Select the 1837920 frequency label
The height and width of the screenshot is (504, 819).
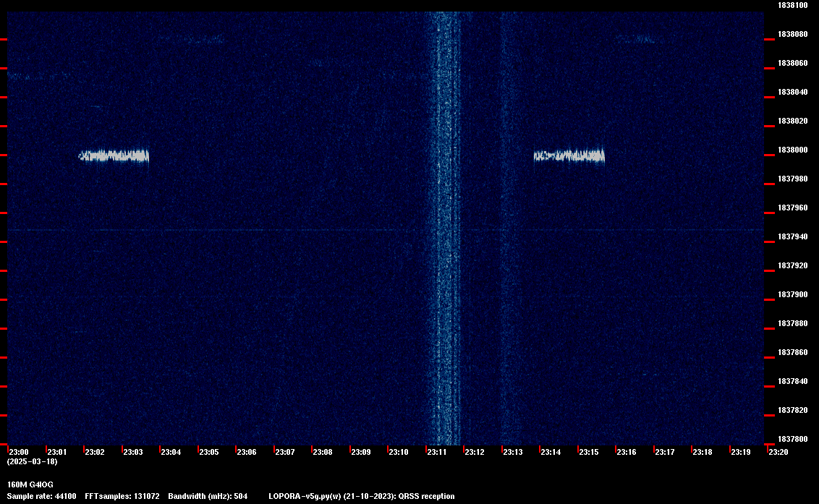pyautogui.click(x=792, y=265)
